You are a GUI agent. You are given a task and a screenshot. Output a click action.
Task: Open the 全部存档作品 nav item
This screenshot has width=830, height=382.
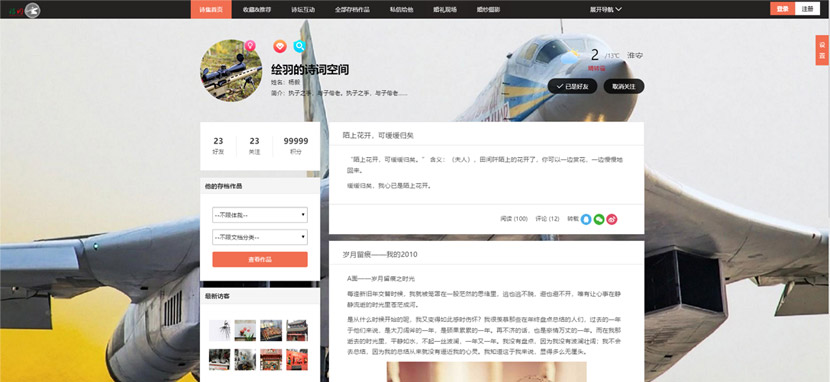[353, 10]
